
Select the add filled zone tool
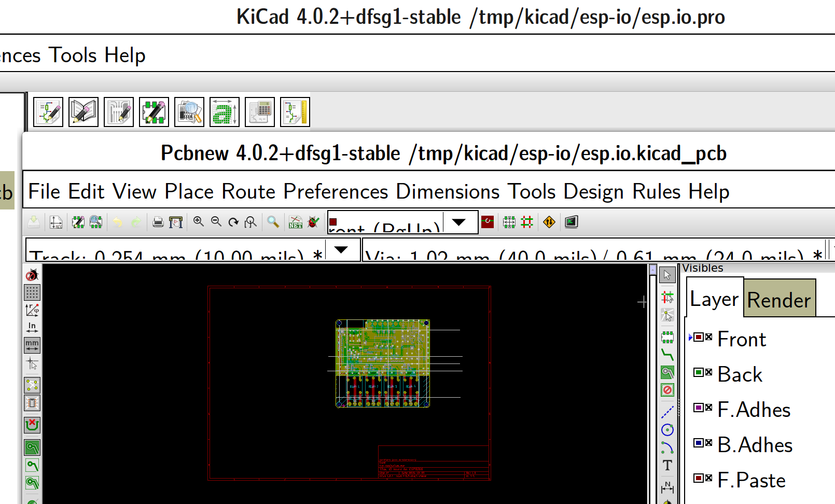click(667, 372)
